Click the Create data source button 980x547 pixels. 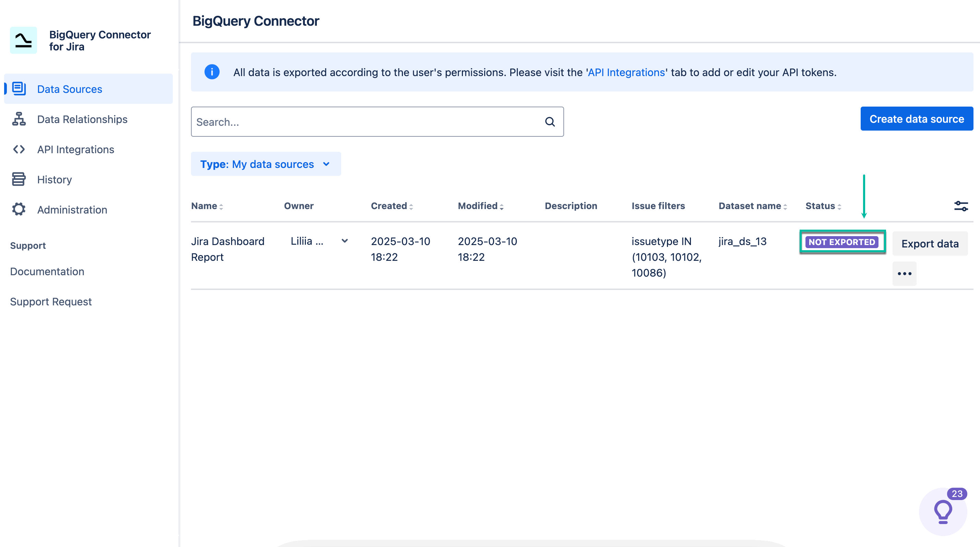pyautogui.click(x=917, y=119)
